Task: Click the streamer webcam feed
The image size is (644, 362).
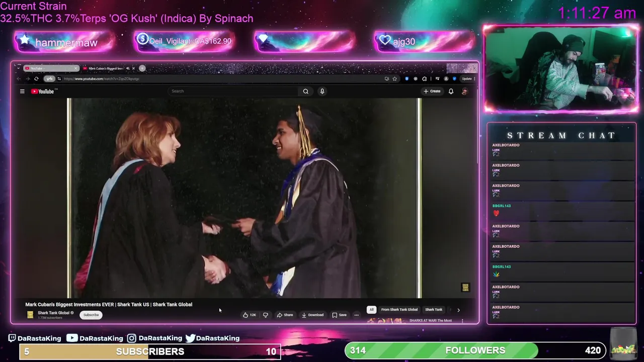Action: 560,68
